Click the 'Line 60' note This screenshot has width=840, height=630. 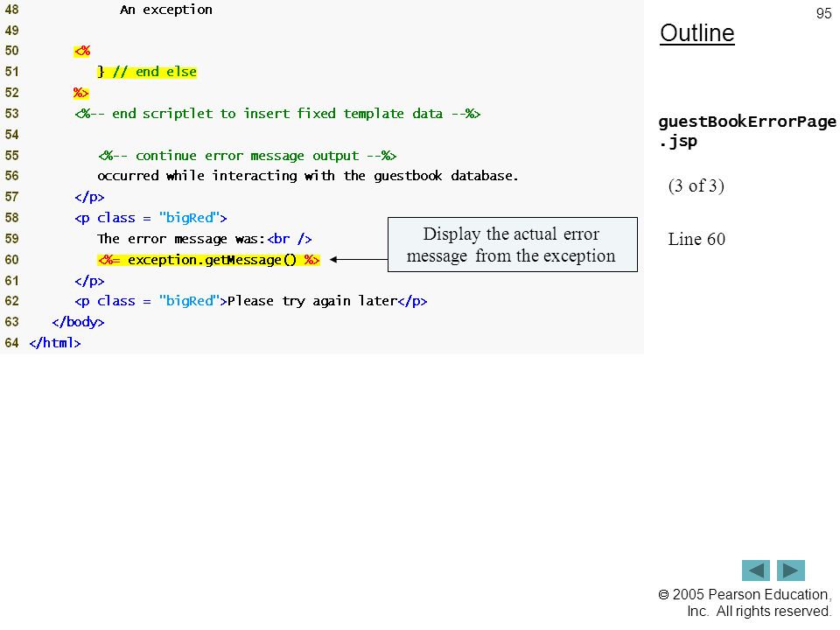pyautogui.click(x=696, y=239)
